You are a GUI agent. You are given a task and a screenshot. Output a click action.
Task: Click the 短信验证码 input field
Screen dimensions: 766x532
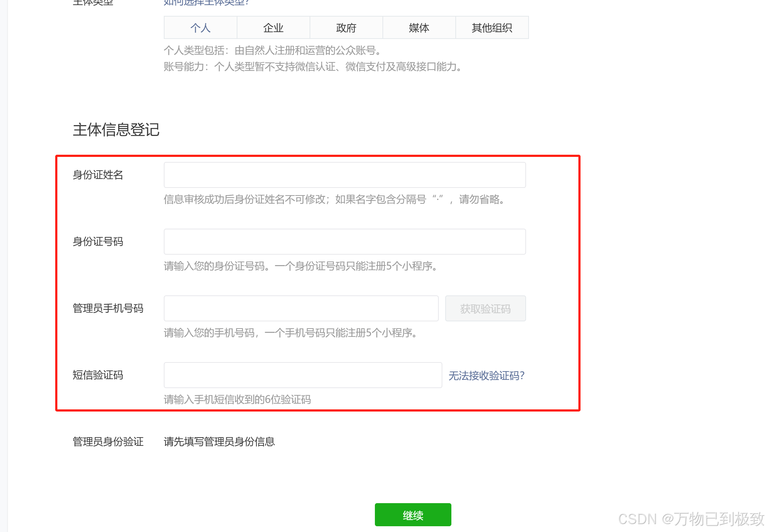[x=303, y=375]
